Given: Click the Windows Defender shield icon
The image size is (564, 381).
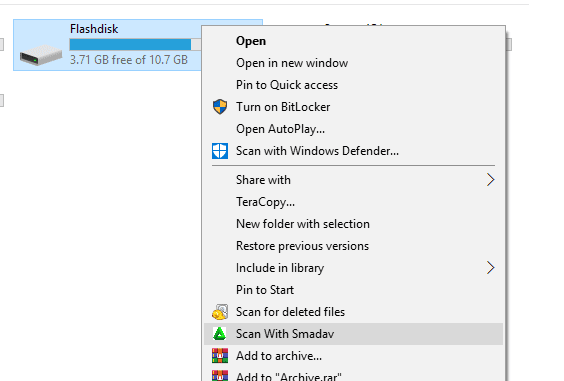Looking at the screenshot, I should 220,151.
